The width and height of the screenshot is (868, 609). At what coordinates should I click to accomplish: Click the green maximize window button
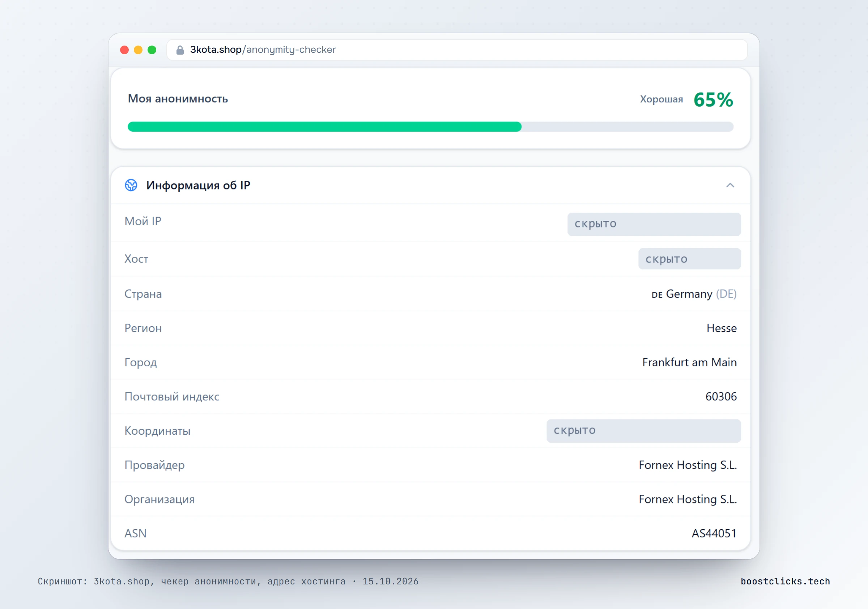[x=152, y=50]
